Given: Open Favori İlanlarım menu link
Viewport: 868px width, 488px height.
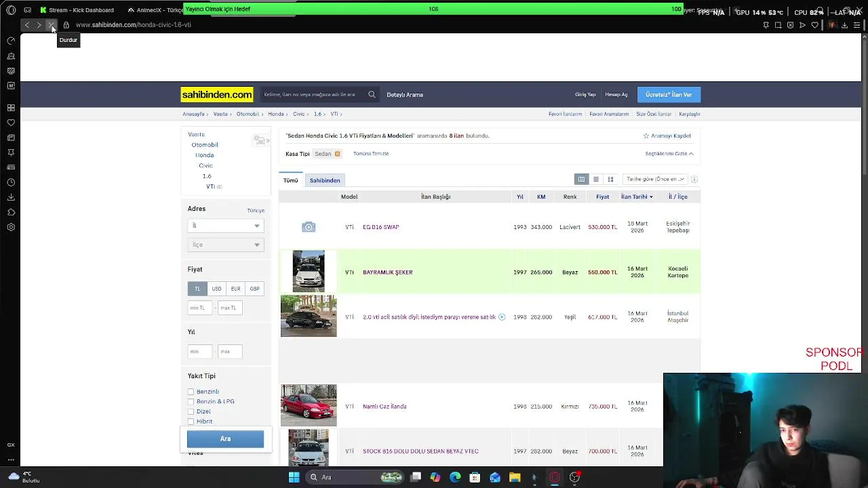Looking at the screenshot, I should (565, 114).
